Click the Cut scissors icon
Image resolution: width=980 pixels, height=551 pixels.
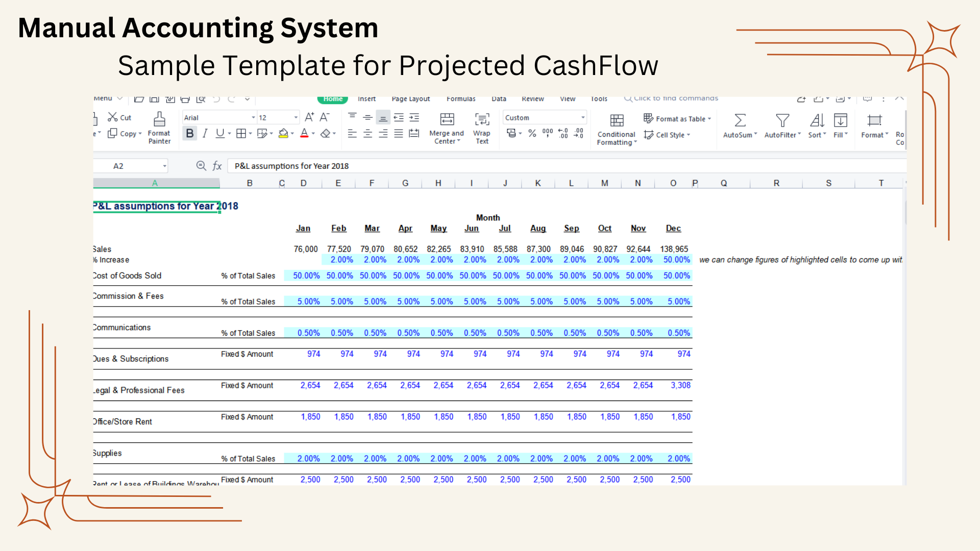(113, 117)
